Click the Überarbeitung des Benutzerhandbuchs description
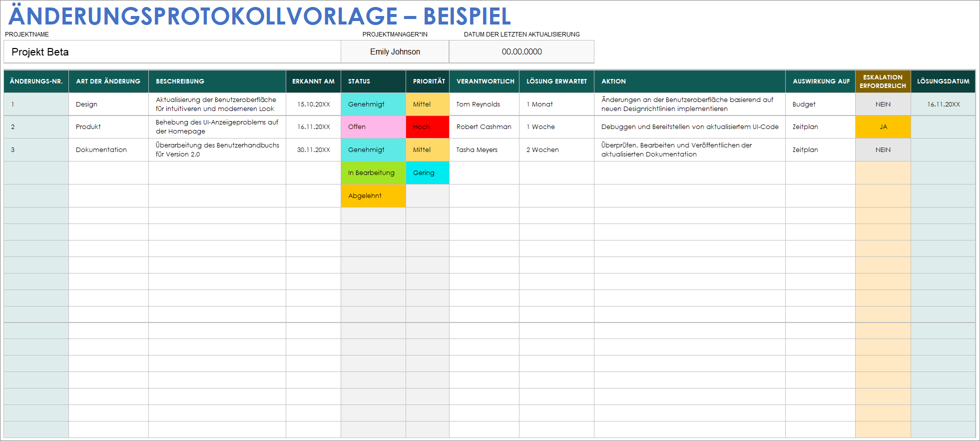Screen dimensions: 980x441 [x=217, y=150]
